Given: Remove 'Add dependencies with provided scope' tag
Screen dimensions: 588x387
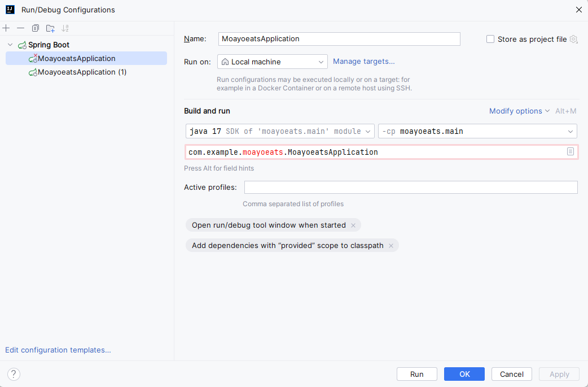Looking at the screenshot, I should pos(390,246).
